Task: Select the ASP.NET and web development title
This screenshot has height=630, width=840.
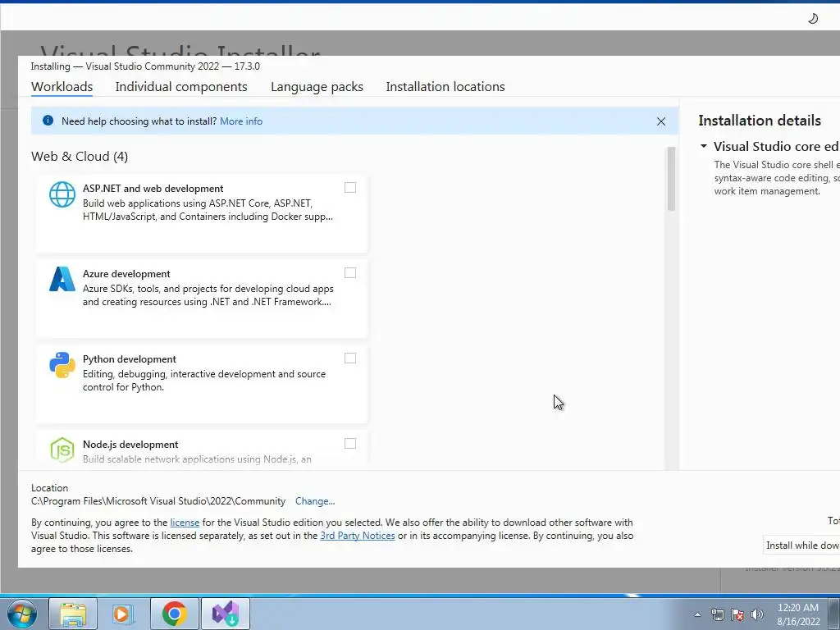Action: click(x=153, y=189)
